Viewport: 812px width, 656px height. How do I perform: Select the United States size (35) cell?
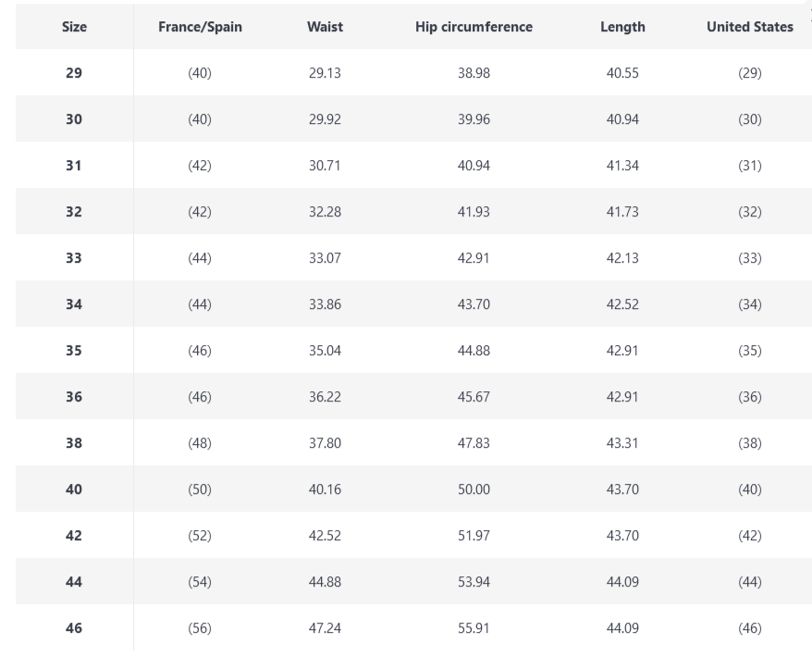(x=749, y=351)
